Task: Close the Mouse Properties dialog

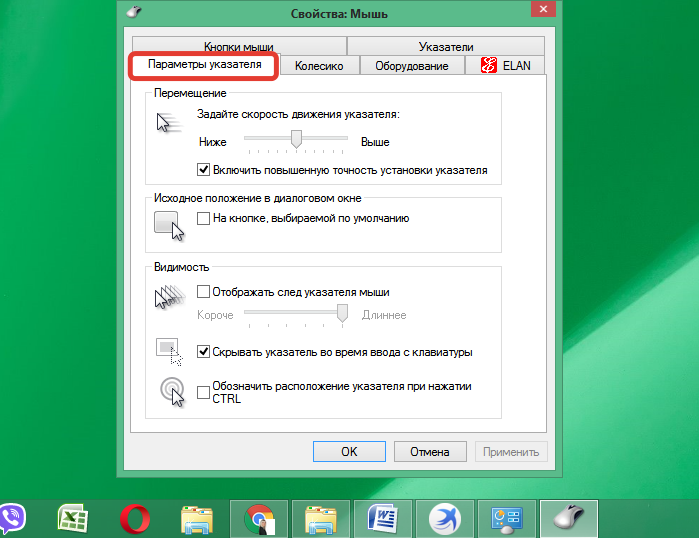Action: pyautogui.click(x=543, y=8)
